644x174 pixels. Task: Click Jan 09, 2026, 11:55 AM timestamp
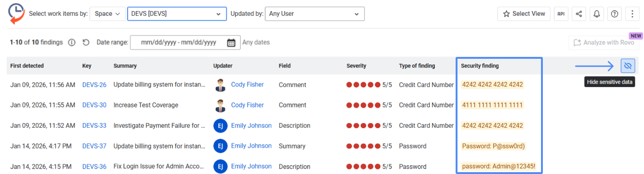click(x=43, y=105)
